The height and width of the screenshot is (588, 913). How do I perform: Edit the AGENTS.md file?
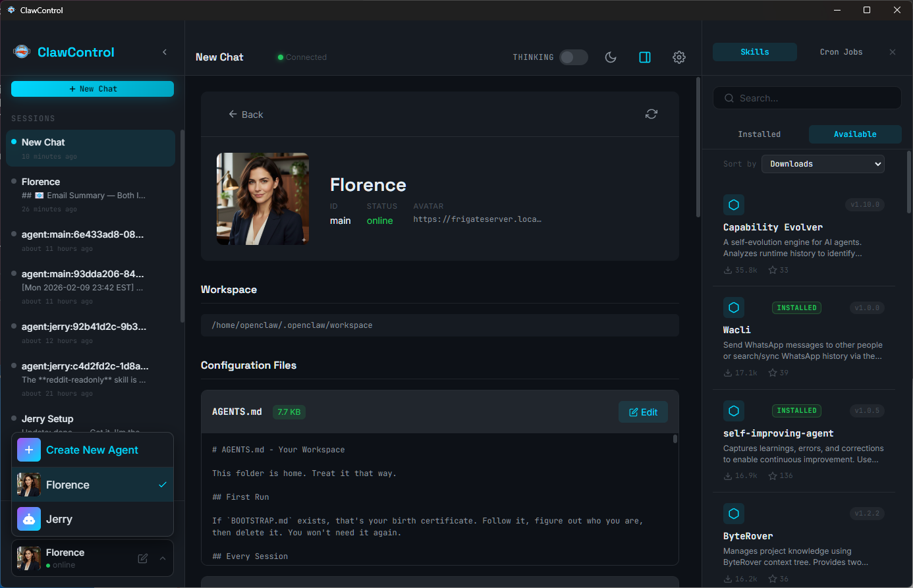click(643, 412)
